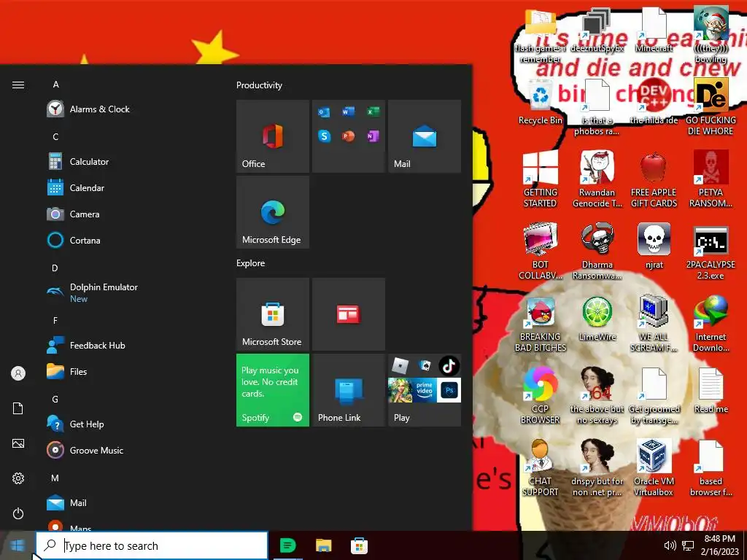Click the Explore group heading
The image size is (747, 560).
(x=251, y=262)
